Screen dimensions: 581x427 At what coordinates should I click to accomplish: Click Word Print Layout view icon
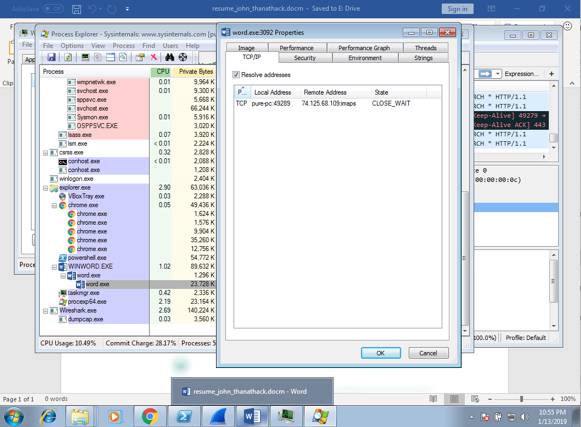(x=454, y=399)
